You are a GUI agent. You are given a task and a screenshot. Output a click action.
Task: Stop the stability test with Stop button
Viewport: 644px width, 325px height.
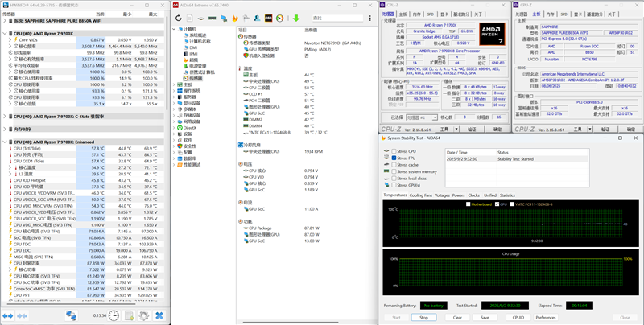tap(424, 317)
